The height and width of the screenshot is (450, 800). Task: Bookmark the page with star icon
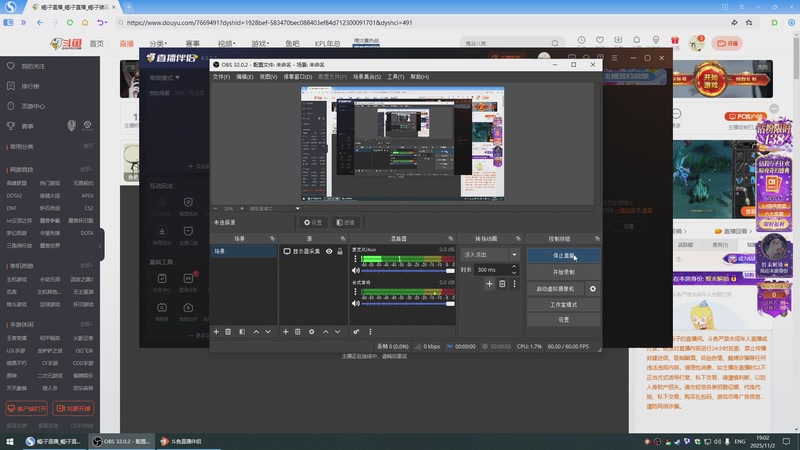click(749, 22)
